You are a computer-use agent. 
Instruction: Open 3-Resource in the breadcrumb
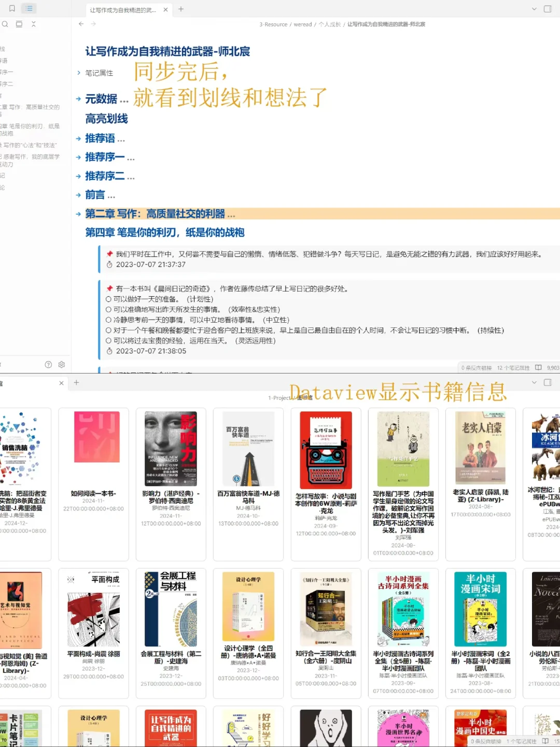coord(273,24)
